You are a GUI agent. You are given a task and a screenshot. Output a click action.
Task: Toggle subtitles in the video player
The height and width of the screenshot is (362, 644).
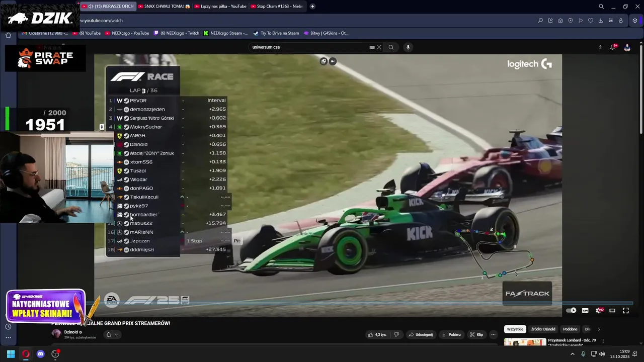point(585,310)
